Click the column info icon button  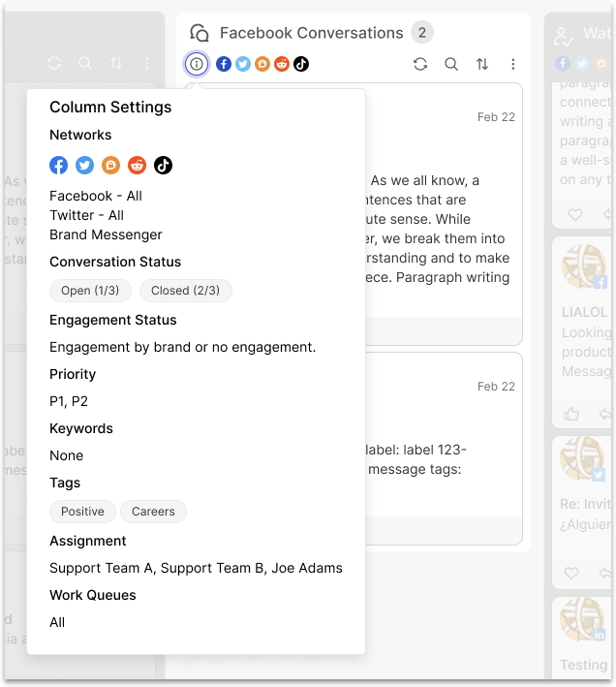(x=197, y=64)
